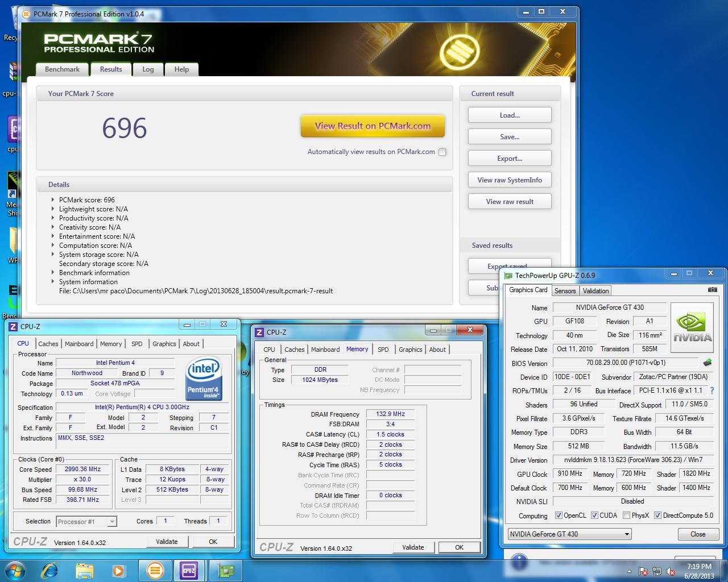Click the network tray icon
This screenshot has width=728, height=582.
pyautogui.click(x=657, y=572)
